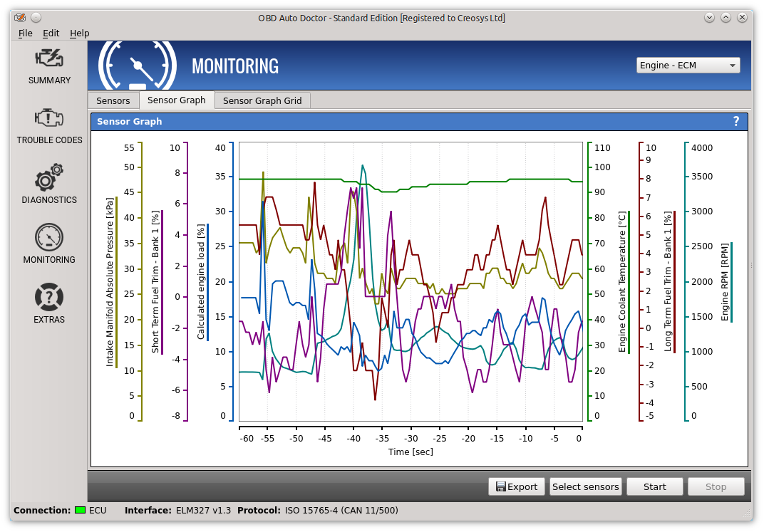
Task: Click the TROUBLE CODES sidebar label
Action: tap(49, 140)
